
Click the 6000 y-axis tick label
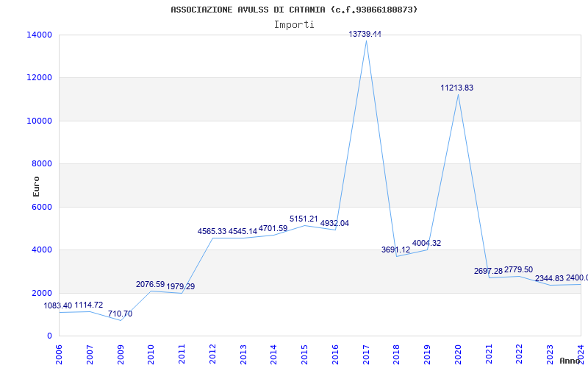(x=41, y=207)
